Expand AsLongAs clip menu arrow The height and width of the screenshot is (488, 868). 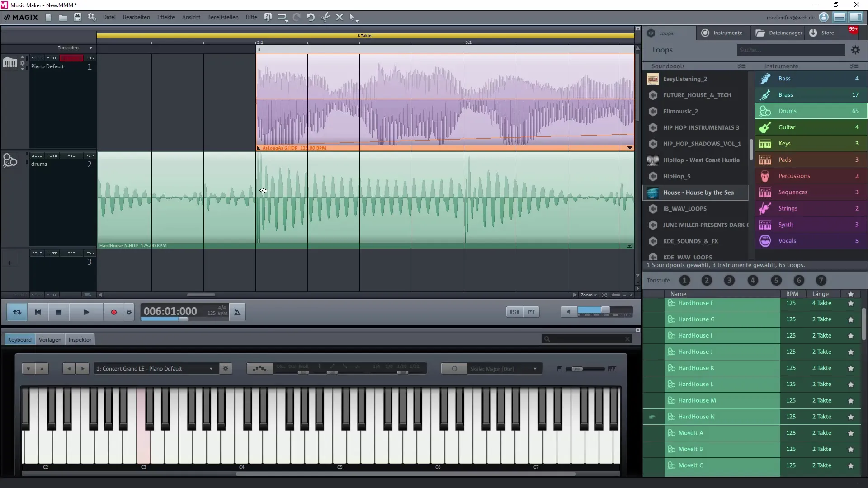pyautogui.click(x=629, y=148)
